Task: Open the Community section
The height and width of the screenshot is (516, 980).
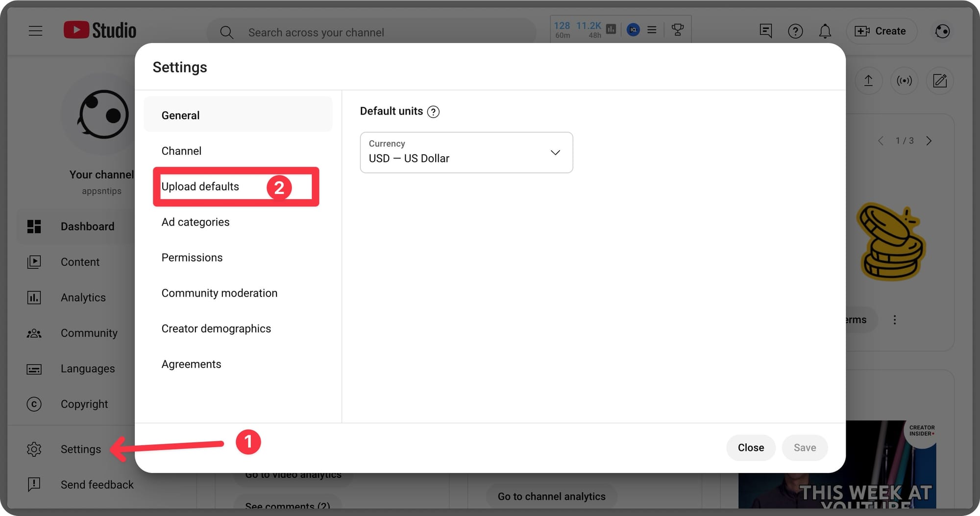Action: pyautogui.click(x=89, y=333)
